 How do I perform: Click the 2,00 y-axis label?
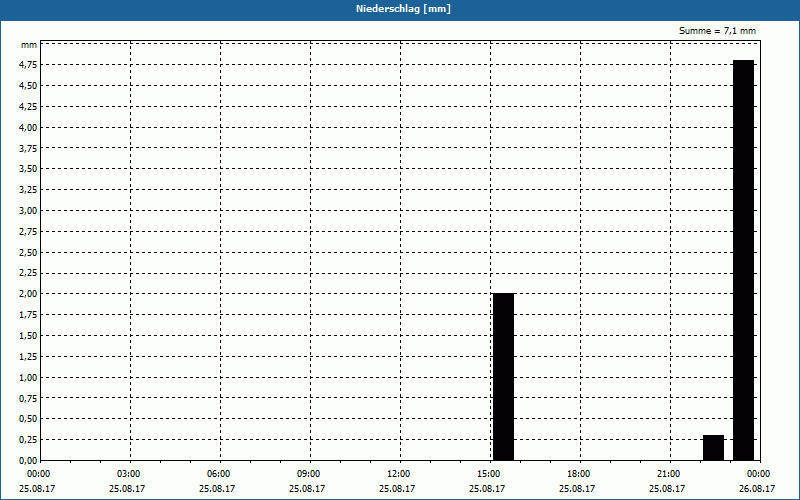(x=28, y=294)
